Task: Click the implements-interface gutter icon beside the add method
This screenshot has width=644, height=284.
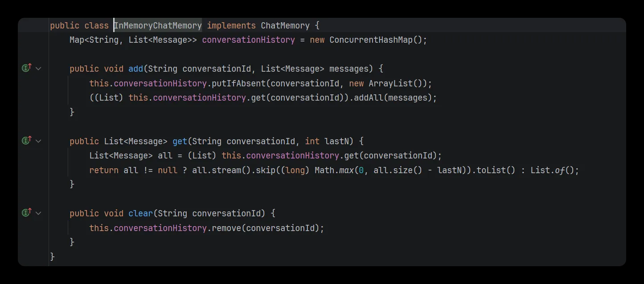Action: click(26, 68)
